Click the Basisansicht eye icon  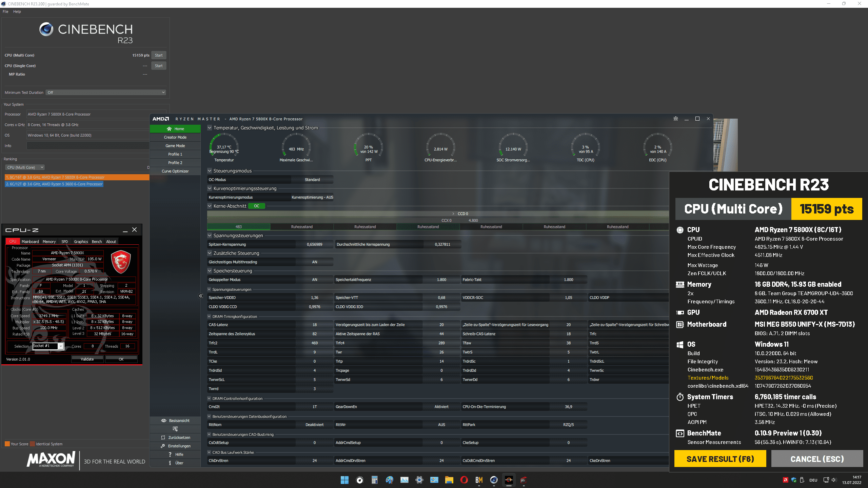pos(163,421)
